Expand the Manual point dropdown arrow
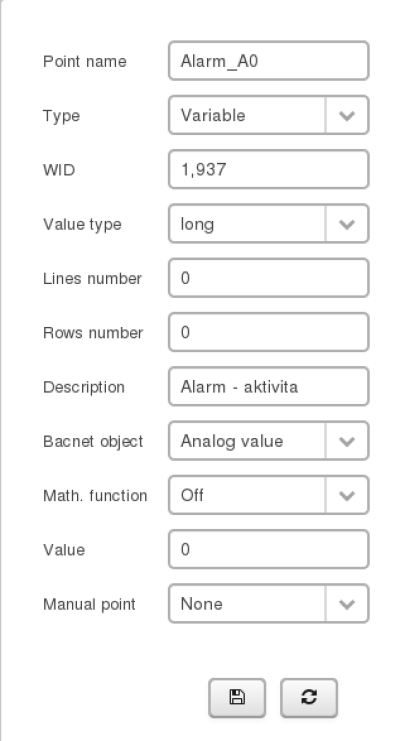The image size is (400, 741). coord(347,604)
